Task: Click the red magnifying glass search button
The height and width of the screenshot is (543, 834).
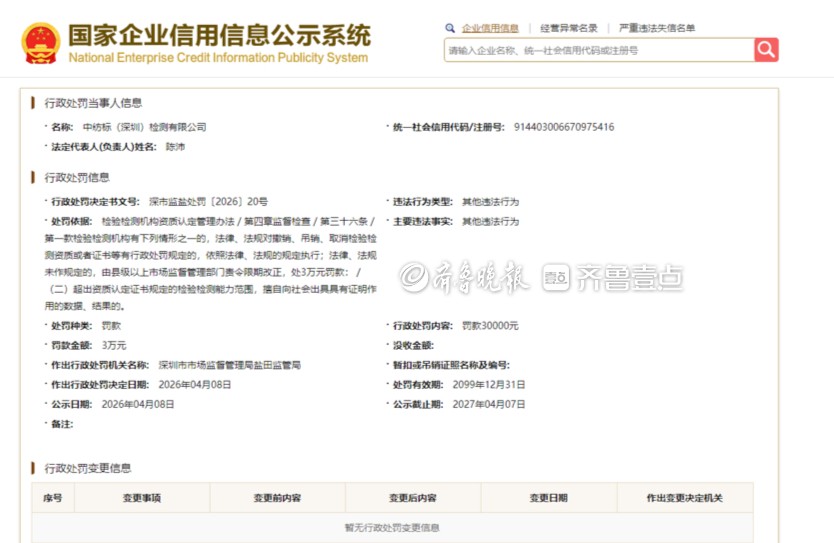Action: click(766, 50)
